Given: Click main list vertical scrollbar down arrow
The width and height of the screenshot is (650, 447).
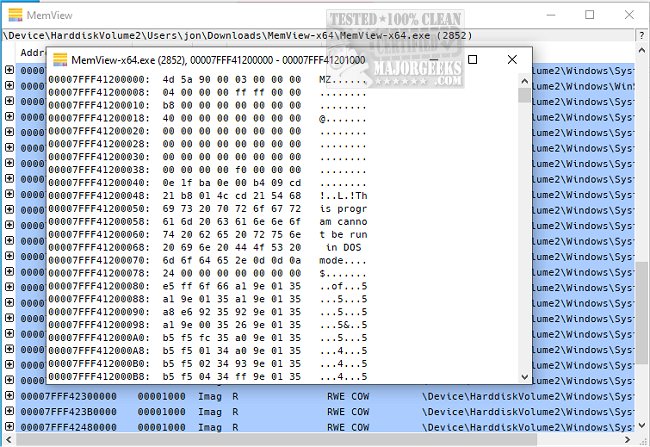Looking at the screenshot, I should coord(642,425).
